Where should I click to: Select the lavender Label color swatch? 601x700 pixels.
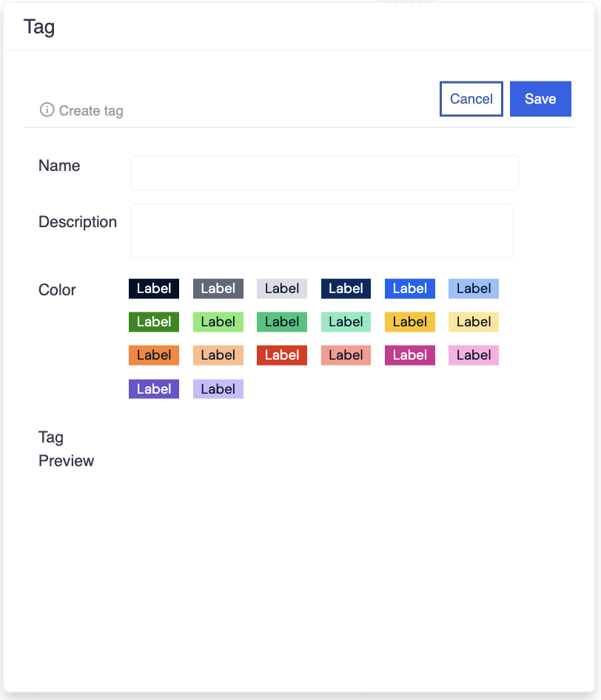pyautogui.click(x=218, y=389)
